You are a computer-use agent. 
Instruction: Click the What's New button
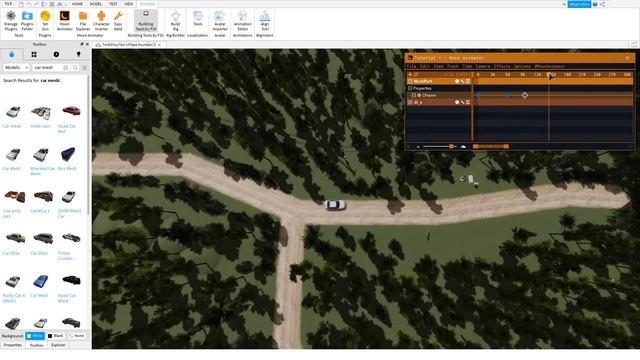[x=579, y=4]
